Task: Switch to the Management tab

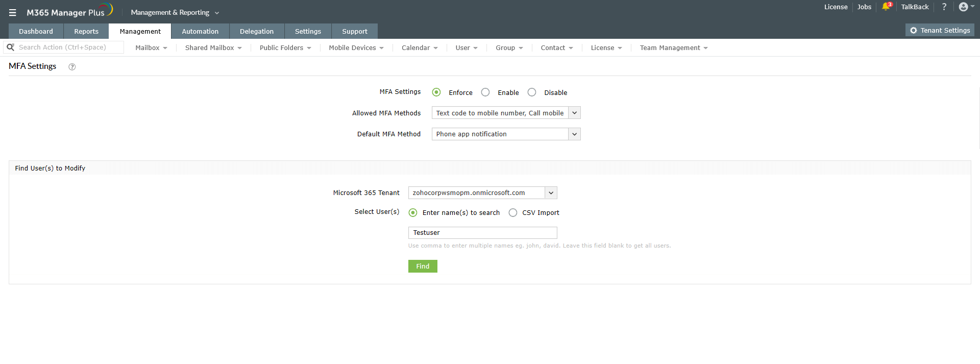Action: [140, 31]
